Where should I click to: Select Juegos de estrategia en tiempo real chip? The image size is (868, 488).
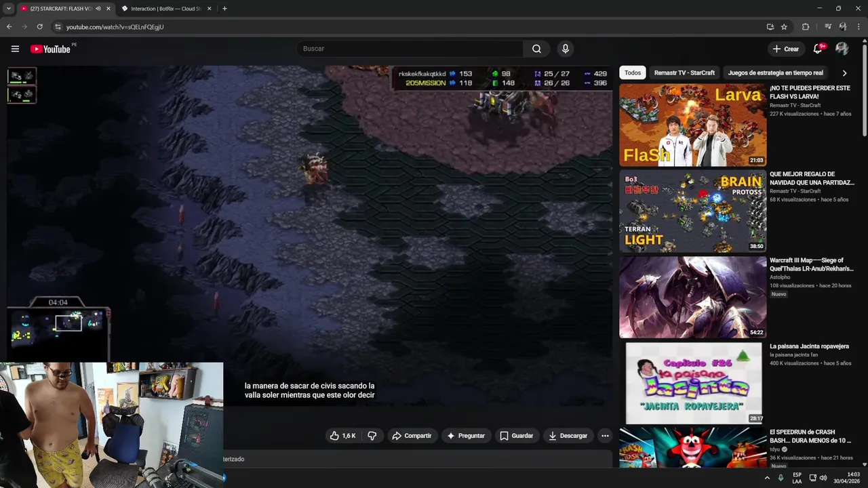click(775, 73)
